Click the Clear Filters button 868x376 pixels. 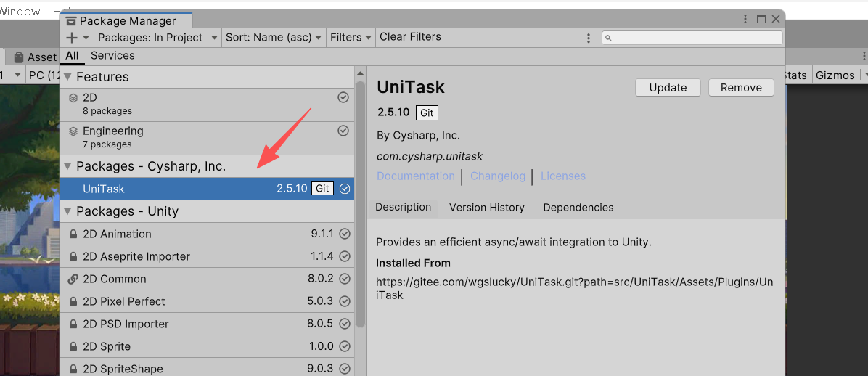coord(410,37)
